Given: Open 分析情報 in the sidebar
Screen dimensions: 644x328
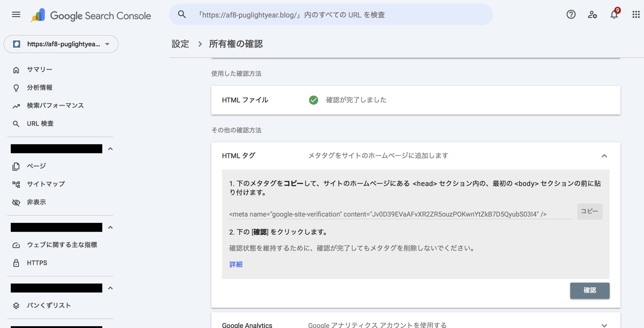Looking at the screenshot, I should [x=39, y=88].
